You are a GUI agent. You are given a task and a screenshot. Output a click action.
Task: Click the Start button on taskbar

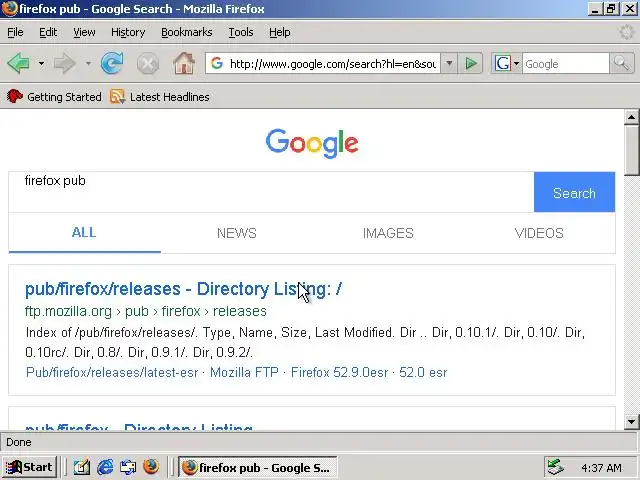29,467
